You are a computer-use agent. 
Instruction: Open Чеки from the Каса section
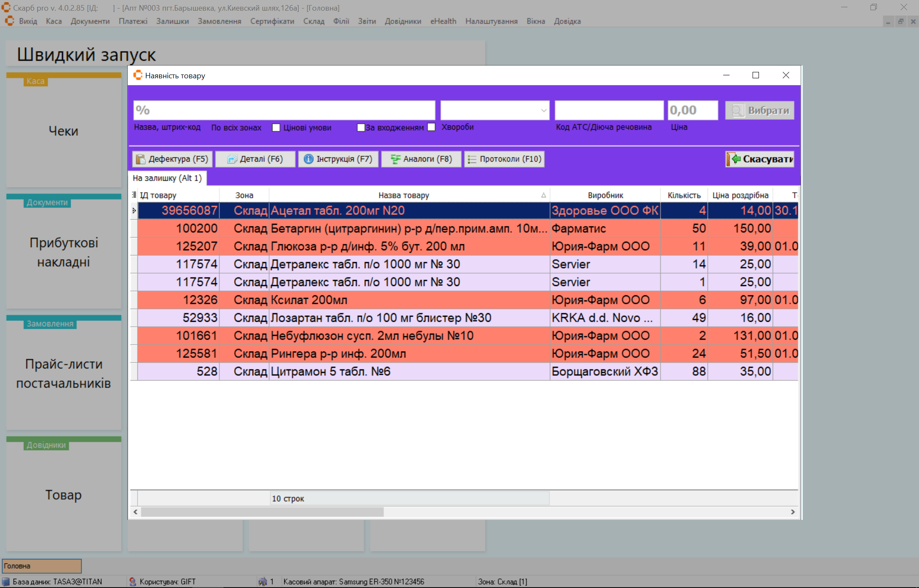pos(63,131)
